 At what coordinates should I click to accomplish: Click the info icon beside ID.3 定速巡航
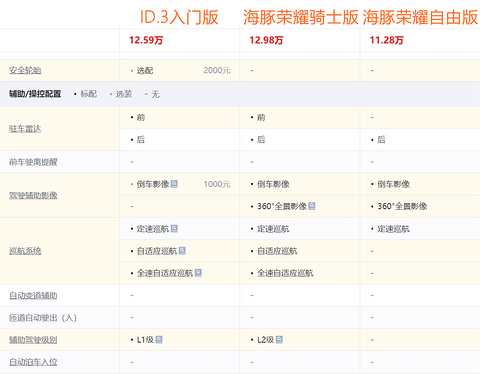[174, 229]
